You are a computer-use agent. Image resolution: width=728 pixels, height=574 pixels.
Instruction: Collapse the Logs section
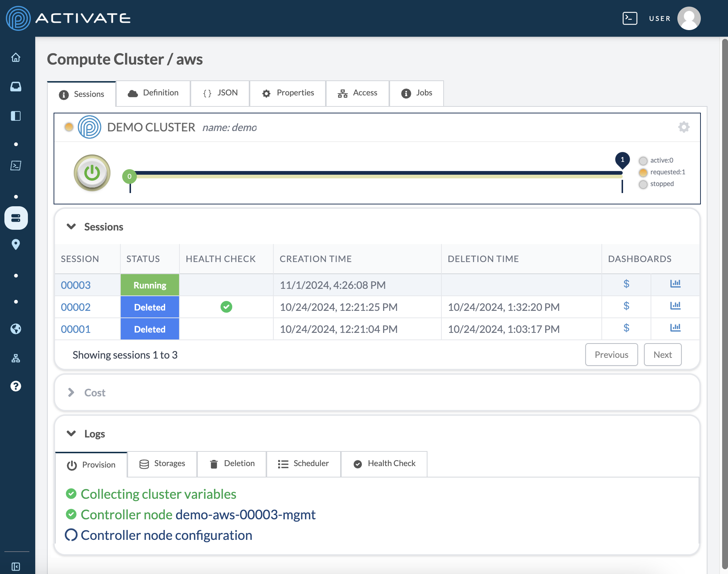coord(72,434)
